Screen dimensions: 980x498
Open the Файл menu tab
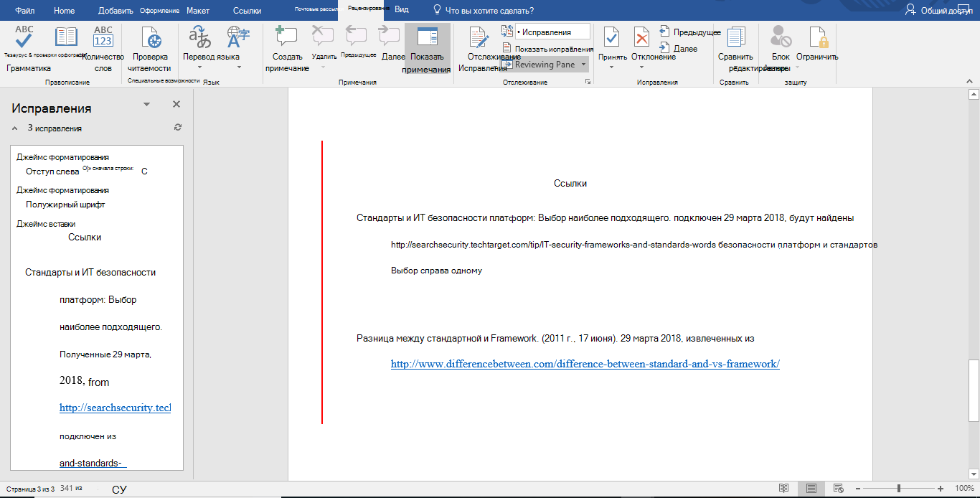click(25, 11)
